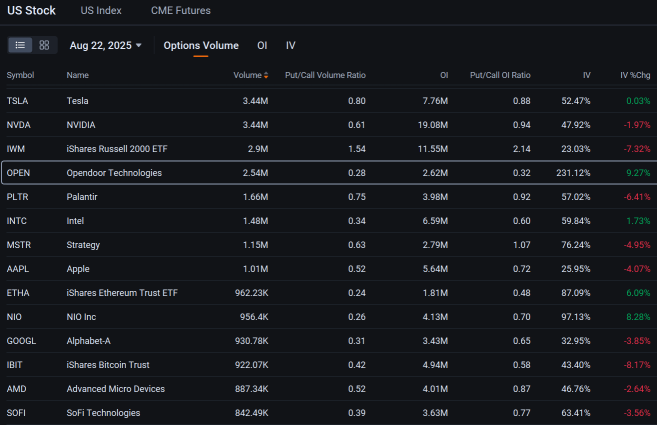Open the Aug 22, 2025 date dropdown
Image resolution: width=657 pixels, height=425 pixels.
tap(105, 46)
